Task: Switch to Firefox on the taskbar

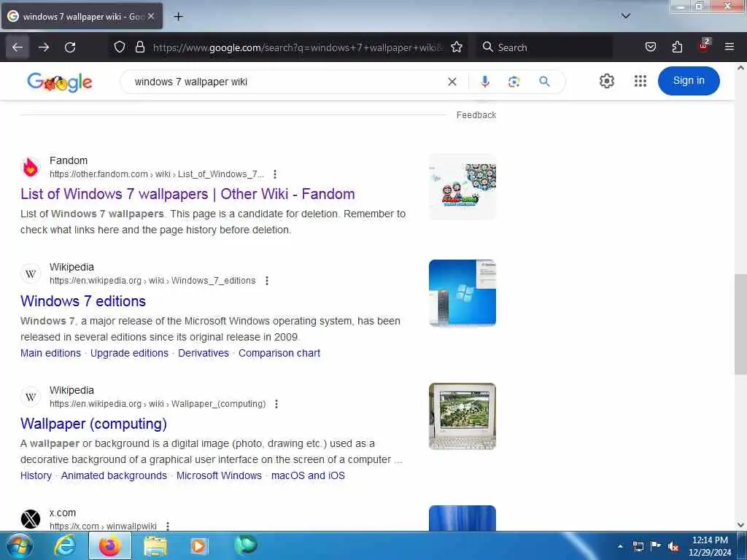Action: click(110, 545)
